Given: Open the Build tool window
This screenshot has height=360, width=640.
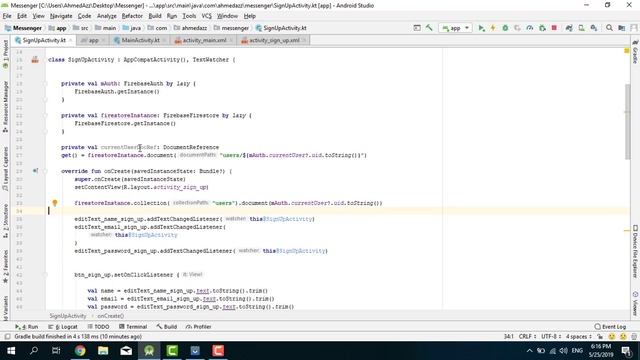Looking at the screenshot, I should (x=167, y=327).
